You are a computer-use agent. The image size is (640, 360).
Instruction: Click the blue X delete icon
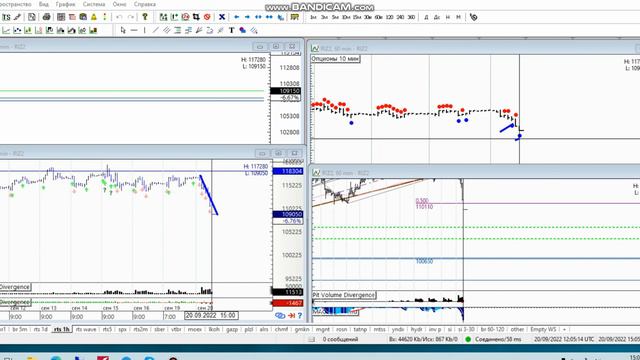coord(222,17)
